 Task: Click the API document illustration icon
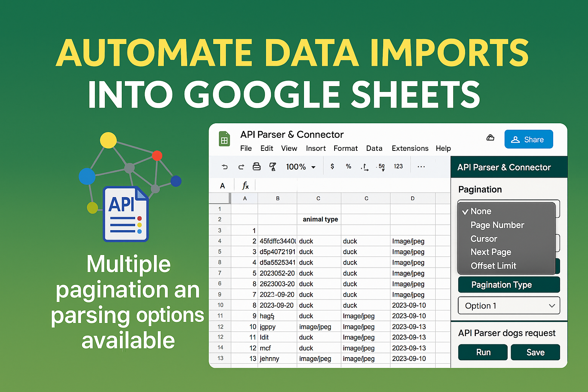[126, 214]
